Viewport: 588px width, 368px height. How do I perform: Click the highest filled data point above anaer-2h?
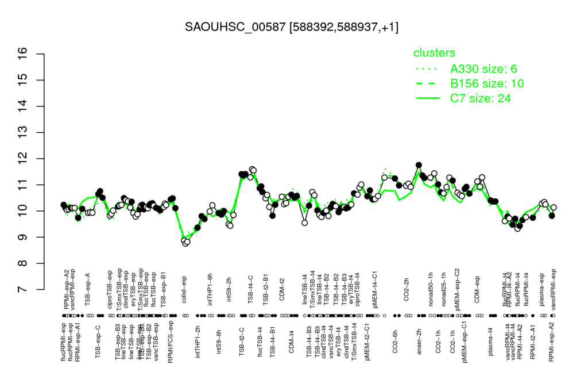(x=419, y=165)
